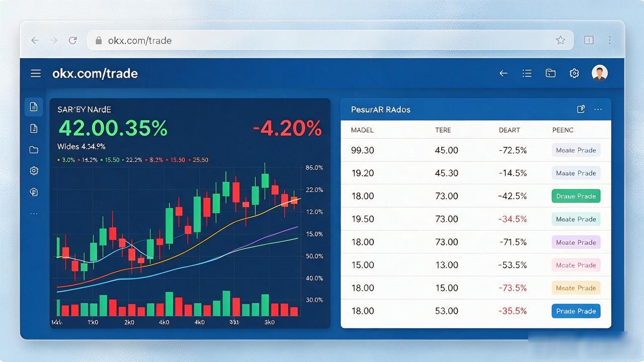Click the play hexagon icon in sidebar
Viewport: 644px width, 362px height.
pyautogui.click(x=34, y=192)
